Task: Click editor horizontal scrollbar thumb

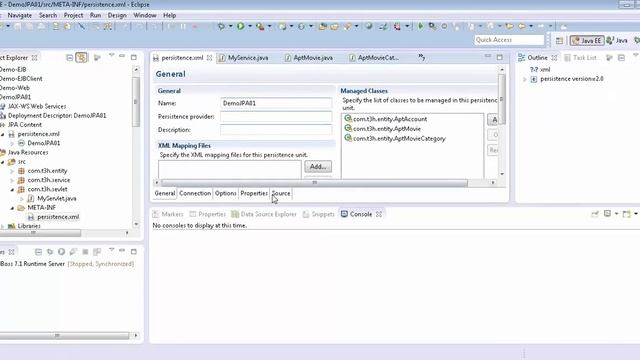Action: [x=314, y=182]
